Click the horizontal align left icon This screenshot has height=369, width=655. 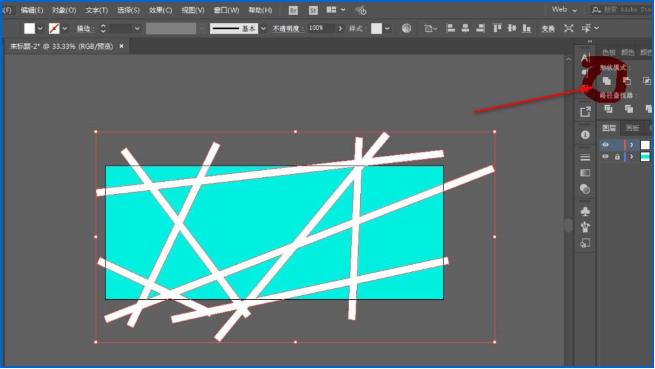coord(450,28)
